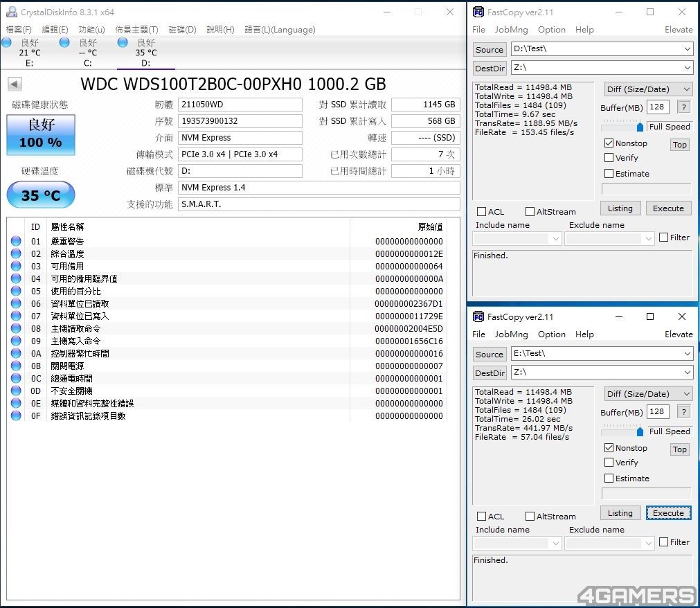Open the 功能(u) menu in CrystalDiskInfo
This screenshot has width=700, height=608.
click(91, 30)
